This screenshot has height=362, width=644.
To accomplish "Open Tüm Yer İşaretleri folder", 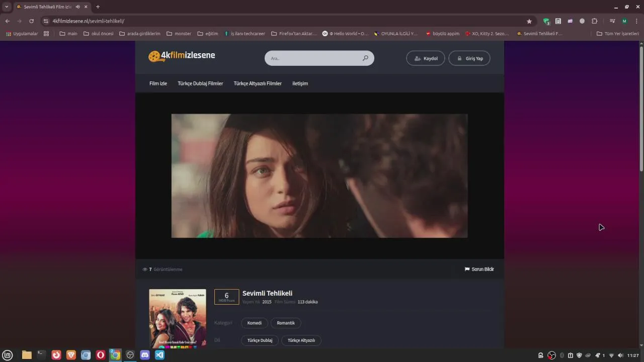I will (617, 34).
